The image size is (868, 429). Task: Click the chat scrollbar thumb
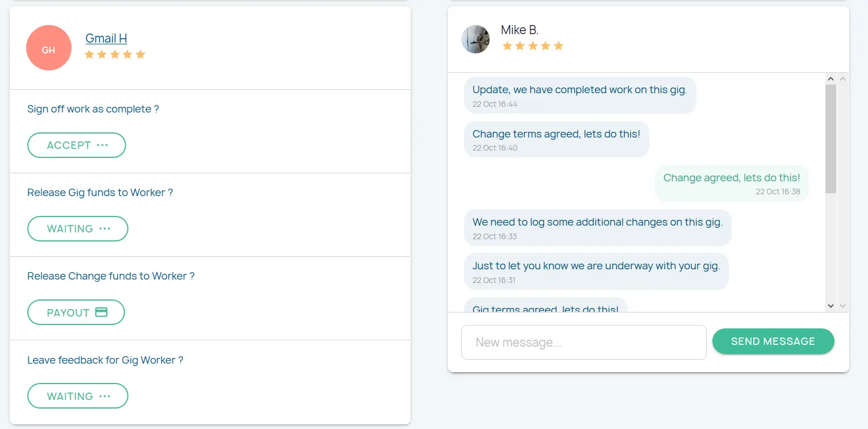point(831,138)
